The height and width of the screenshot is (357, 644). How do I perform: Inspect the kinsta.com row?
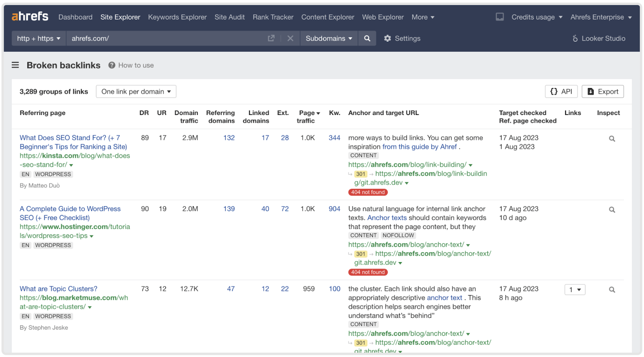point(612,139)
